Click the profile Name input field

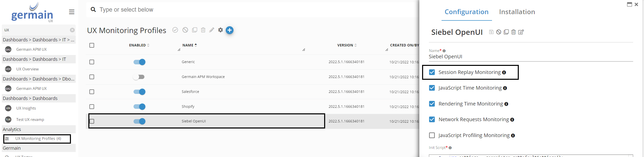click(530, 57)
